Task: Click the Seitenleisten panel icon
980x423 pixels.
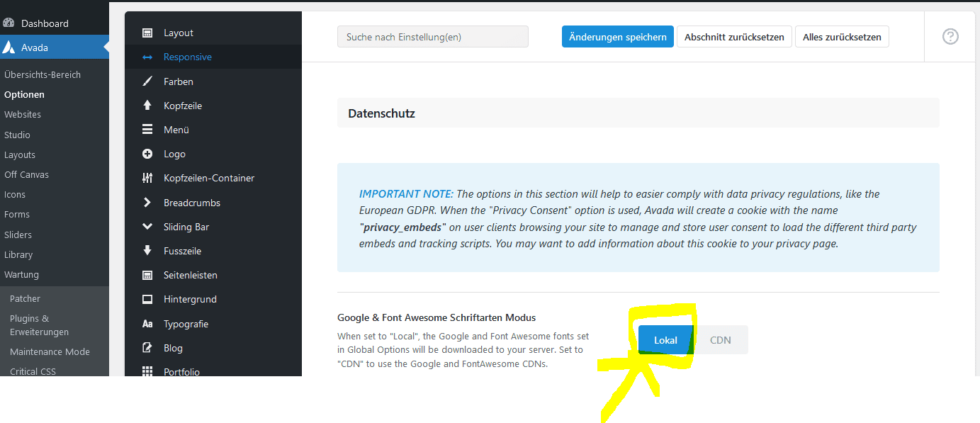Action: pyautogui.click(x=147, y=275)
